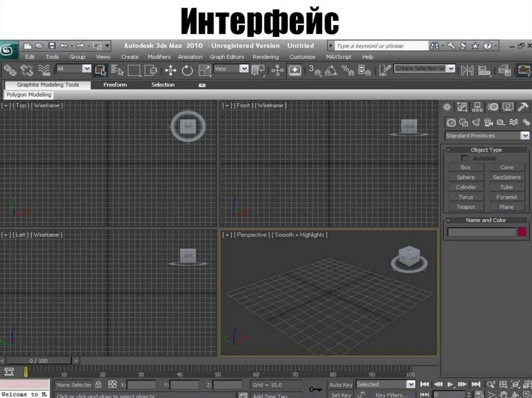Click the Align tool icon

(484, 71)
